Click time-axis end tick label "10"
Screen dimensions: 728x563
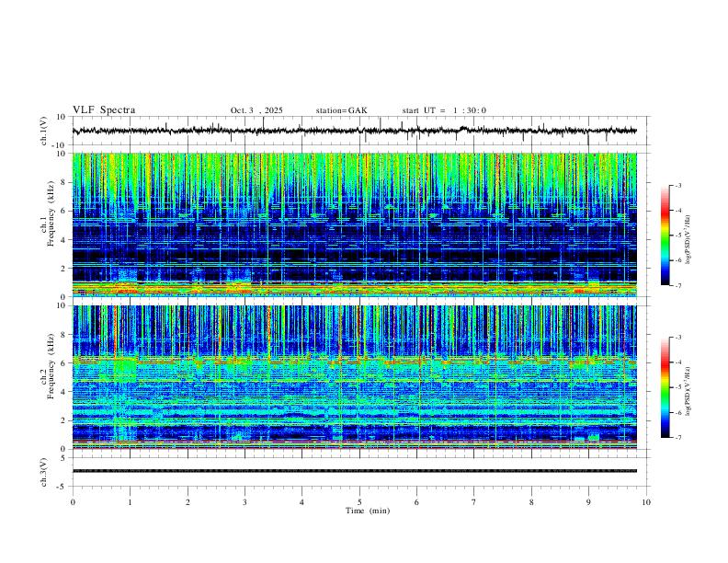[646, 502]
